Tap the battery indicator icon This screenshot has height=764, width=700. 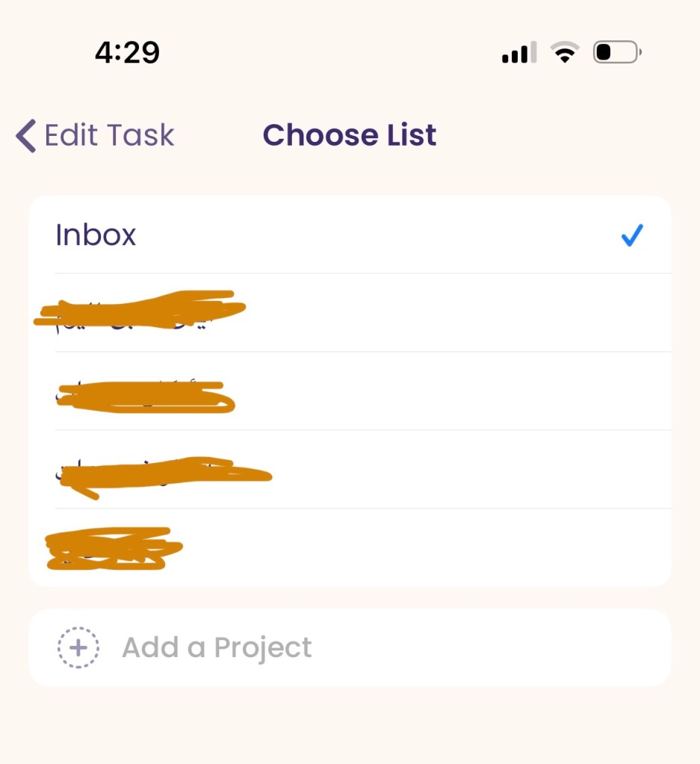[x=617, y=53]
